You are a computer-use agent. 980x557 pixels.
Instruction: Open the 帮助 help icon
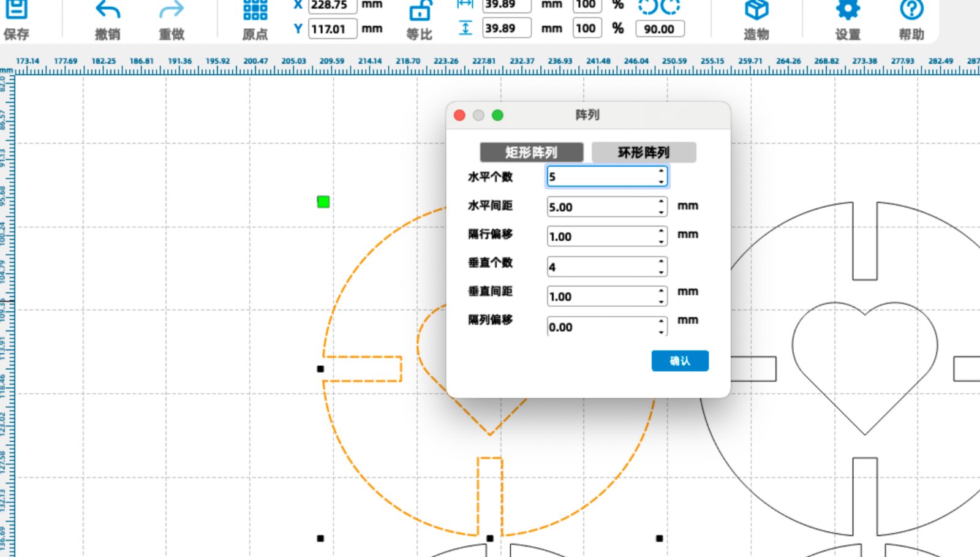(911, 10)
